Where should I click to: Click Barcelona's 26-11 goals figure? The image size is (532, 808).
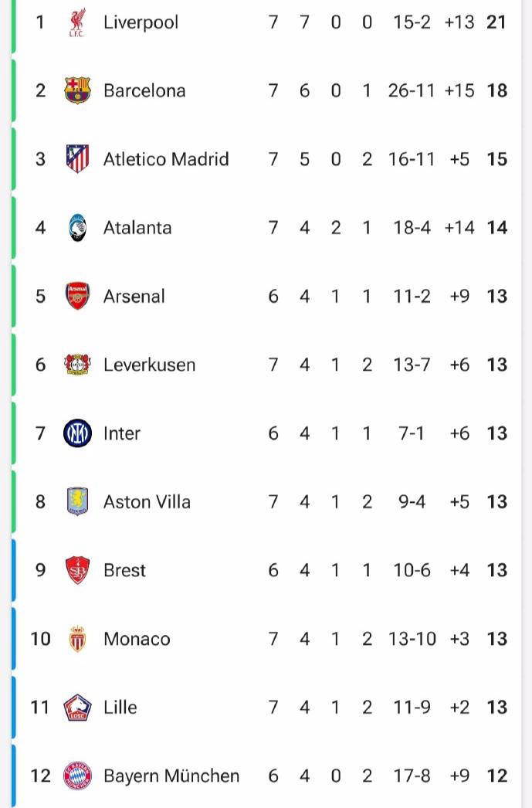coord(412,90)
